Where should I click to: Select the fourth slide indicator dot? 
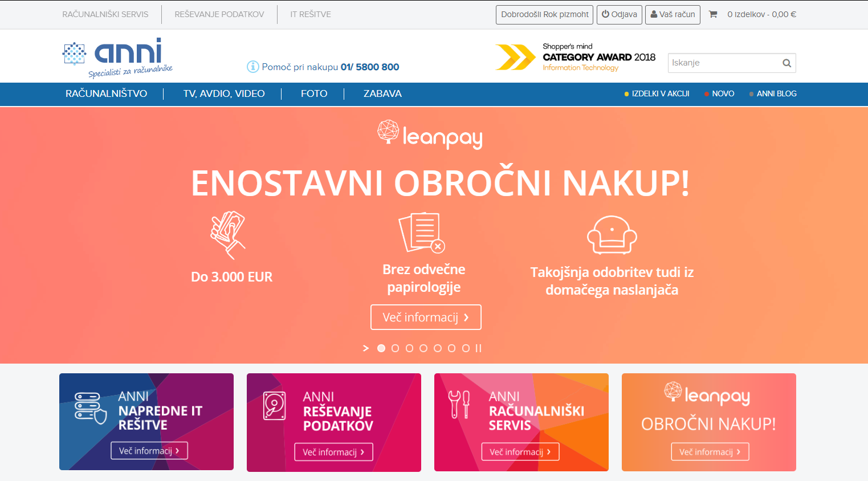[x=423, y=348]
